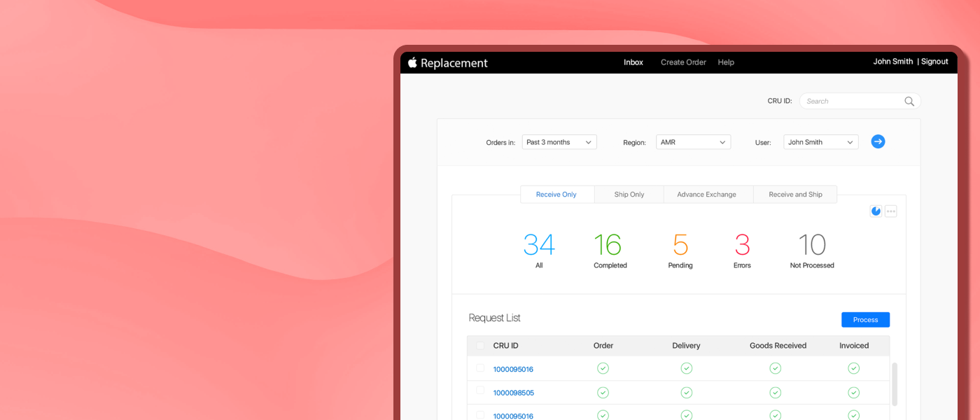Click the Order column header

[x=603, y=346]
